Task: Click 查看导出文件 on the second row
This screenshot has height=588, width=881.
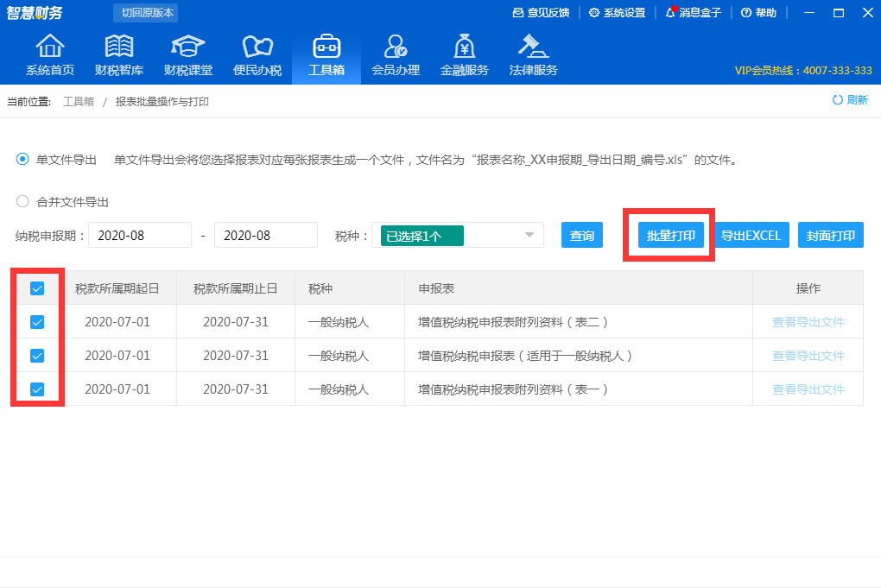Action: pyautogui.click(x=807, y=355)
